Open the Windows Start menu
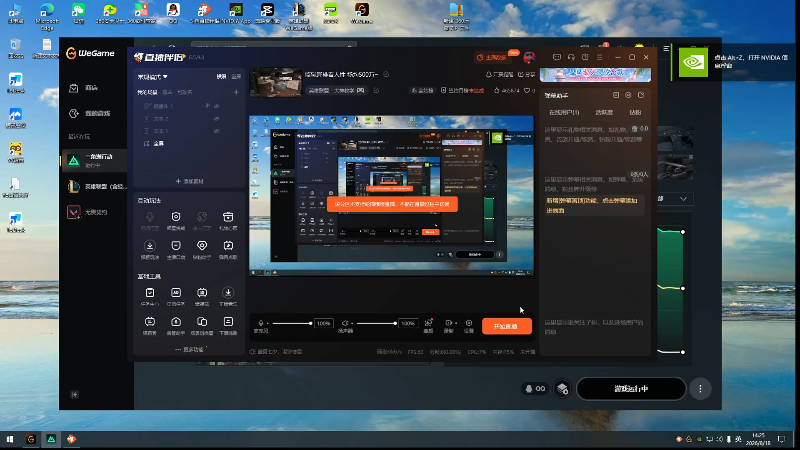The image size is (800, 450). click(x=10, y=439)
